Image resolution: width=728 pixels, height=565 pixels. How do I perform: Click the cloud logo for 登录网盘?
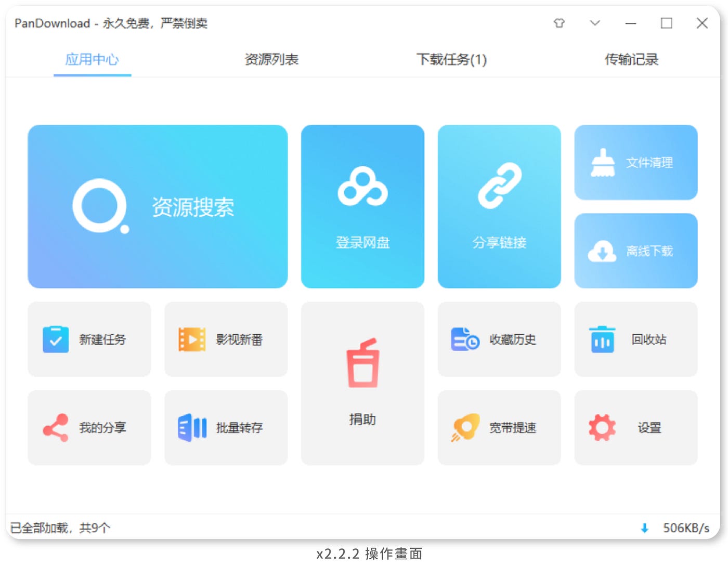(x=362, y=186)
